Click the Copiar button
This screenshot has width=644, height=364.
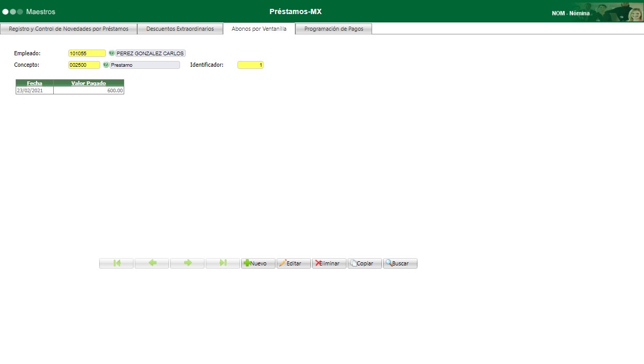[x=365, y=263]
